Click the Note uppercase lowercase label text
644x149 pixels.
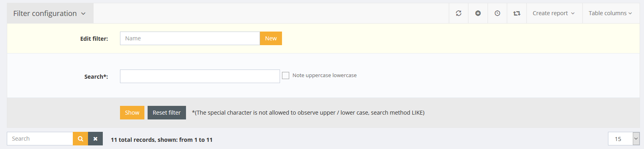pyautogui.click(x=324, y=75)
